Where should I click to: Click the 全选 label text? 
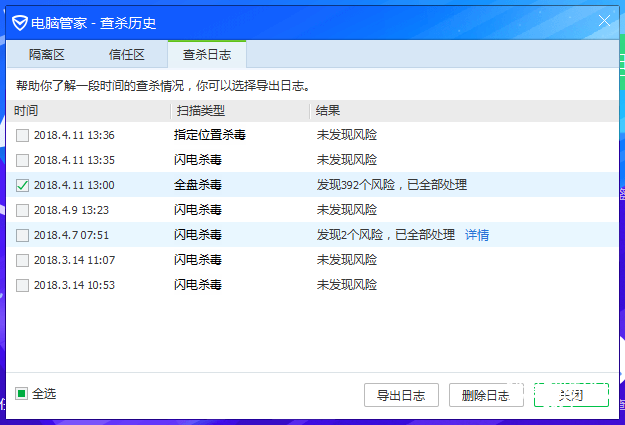(44, 394)
